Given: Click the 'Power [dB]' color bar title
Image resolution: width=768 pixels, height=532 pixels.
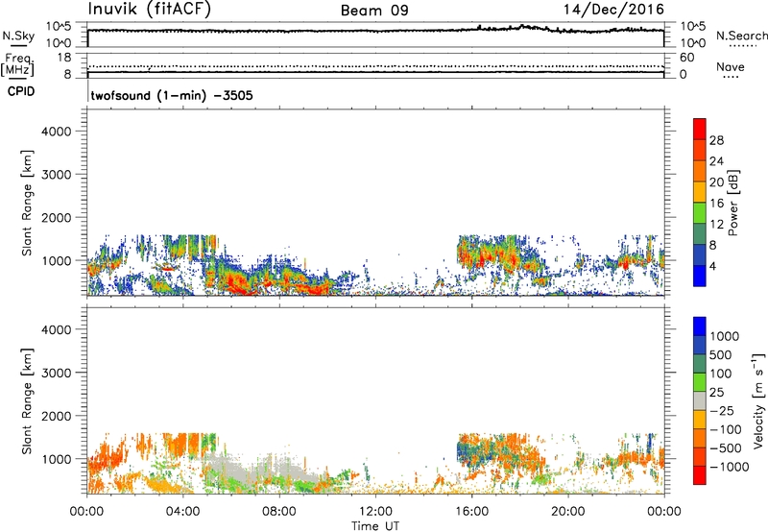Looking at the screenshot, I should pyautogui.click(x=732, y=203).
